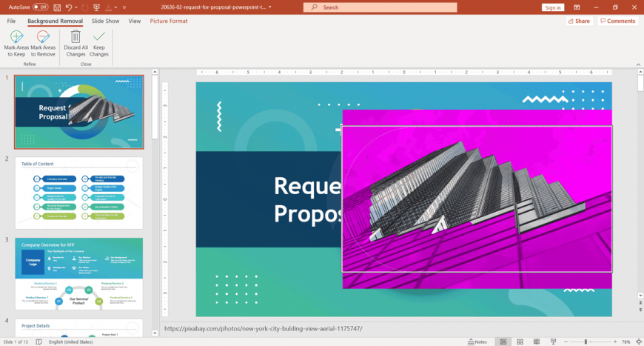Select Mark Areas to Remove tool

coord(43,43)
